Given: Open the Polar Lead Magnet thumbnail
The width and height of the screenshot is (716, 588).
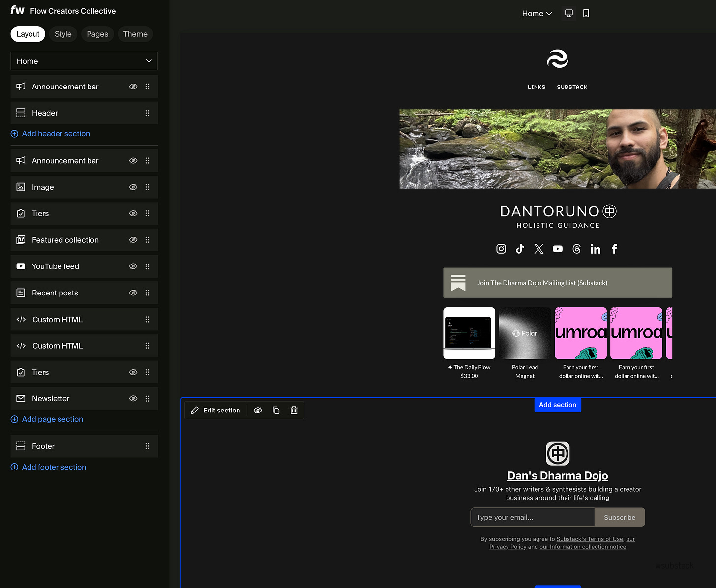Looking at the screenshot, I should point(525,333).
